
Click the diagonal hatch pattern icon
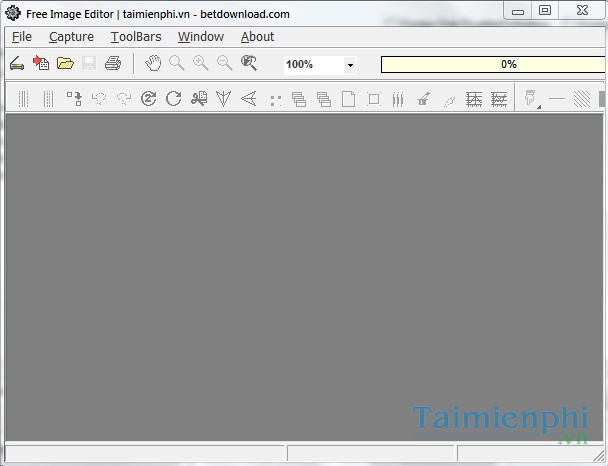pos(582,99)
